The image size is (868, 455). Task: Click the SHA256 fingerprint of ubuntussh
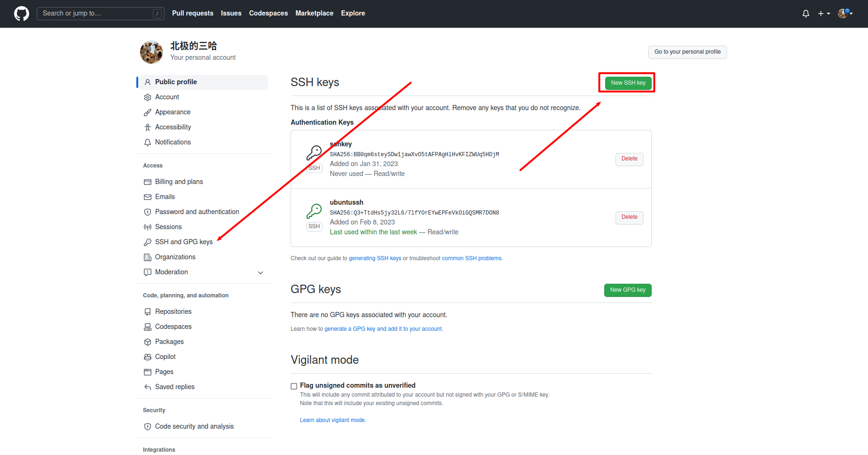(x=414, y=213)
